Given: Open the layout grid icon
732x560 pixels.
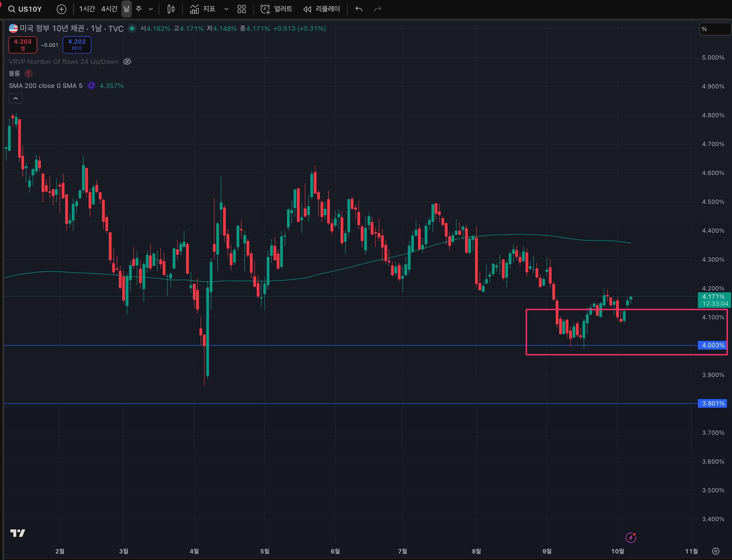Looking at the screenshot, I should [242, 9].
